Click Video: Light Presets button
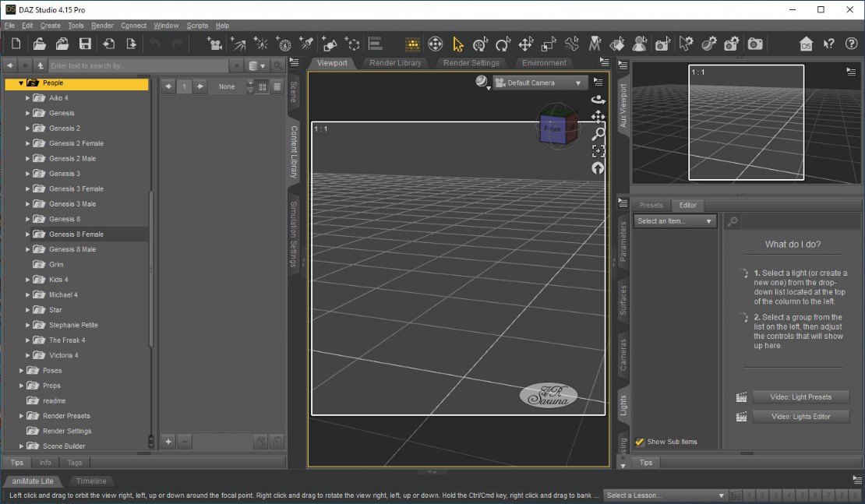The image size is (865, 504). pos(800,397)
